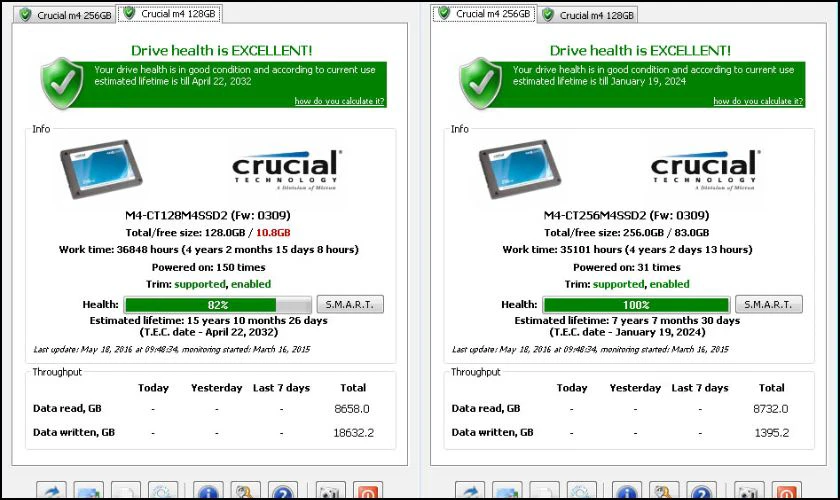Click the 82% health progress bar
Screen dimensions: 840x500
tap(218, 305)
